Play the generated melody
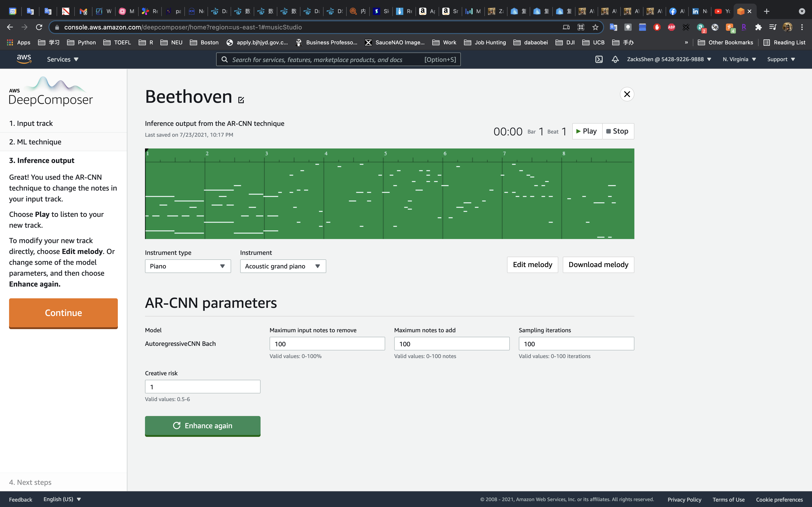 coord(587,131)
